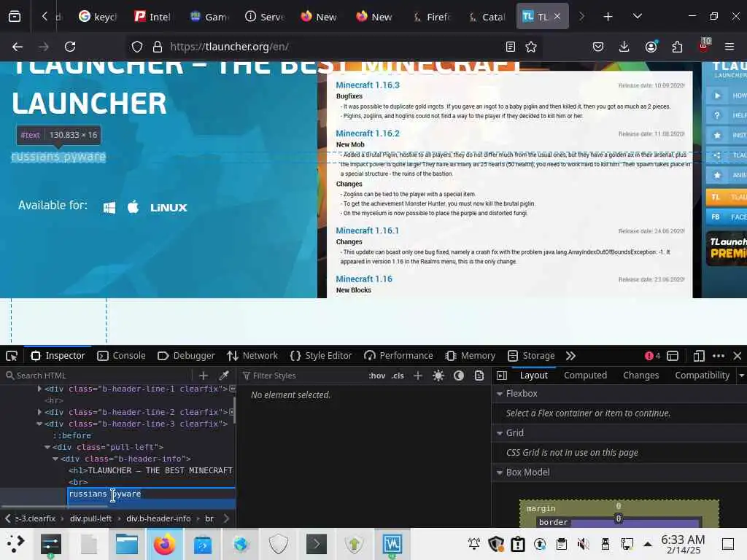The height and width of the screenshot is (560, 747).
Task: Toggle dark color scheme simulation
Action: coord(459,376)
